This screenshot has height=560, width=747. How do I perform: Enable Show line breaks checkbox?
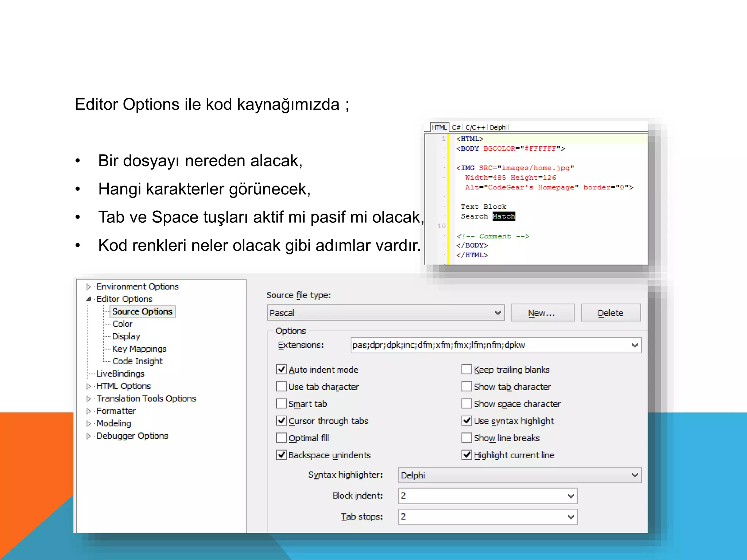(x=467, y=437)
